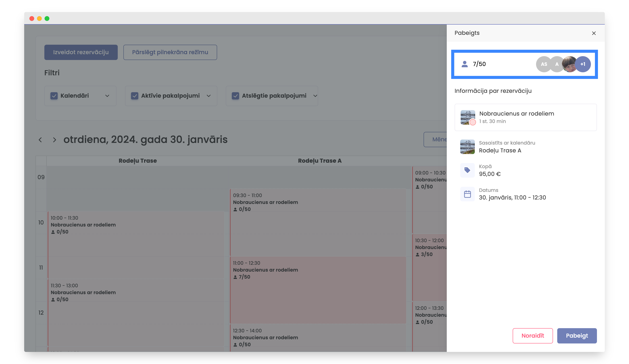This screenshot has height=364, width=629.
Task: Click Rodeļu Trase A calendar thumbnail
Action: (467, 147)
